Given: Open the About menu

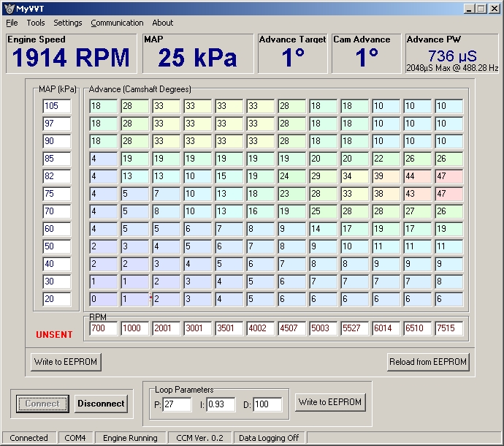Looking at the screenshot, I should tap(163, 23).
